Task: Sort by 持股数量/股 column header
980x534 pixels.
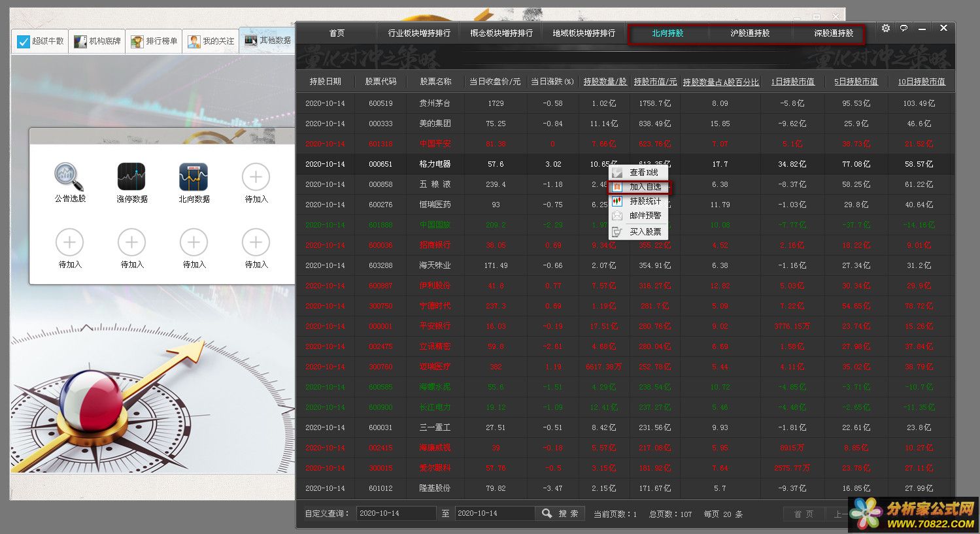Action: coord(605,82)
